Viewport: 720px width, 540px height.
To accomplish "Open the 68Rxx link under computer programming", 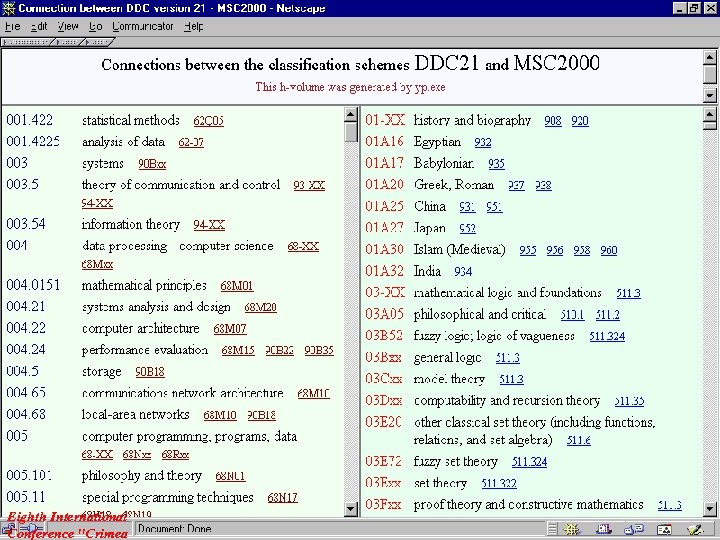I will (175, 455).
